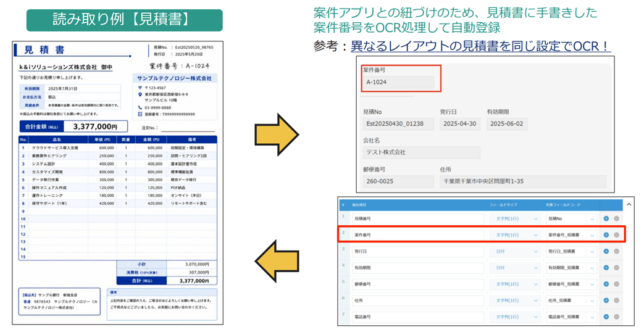Click the total amount 3,377,000円 in the 合計金額 box
The height and width of the screenshot is (332, 644).
point(95,127)
